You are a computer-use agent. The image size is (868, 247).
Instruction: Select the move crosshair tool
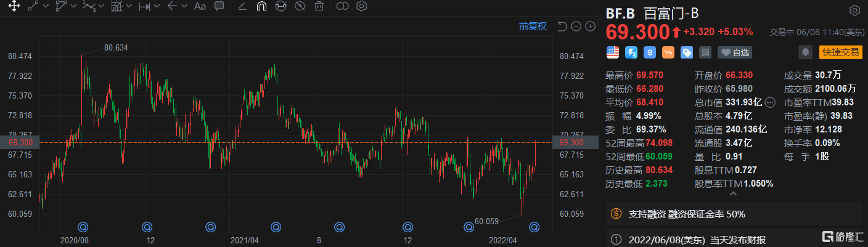[13, 7]
